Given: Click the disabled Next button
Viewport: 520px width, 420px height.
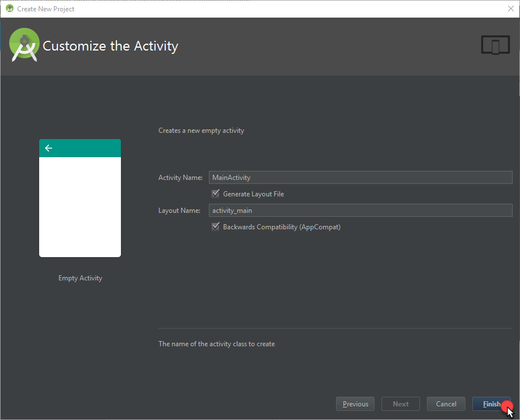Looking at the screenshot, I should tap(401, 404).
